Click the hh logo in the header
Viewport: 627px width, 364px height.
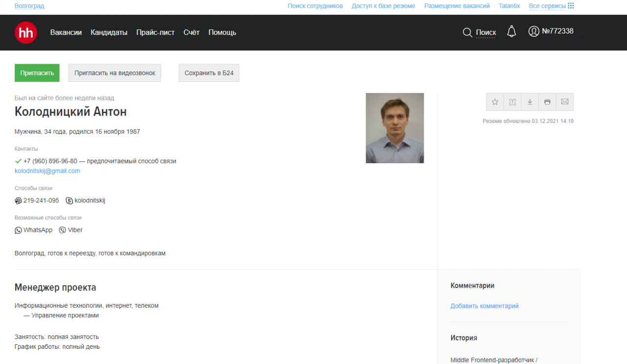click(x=26, y=32)
